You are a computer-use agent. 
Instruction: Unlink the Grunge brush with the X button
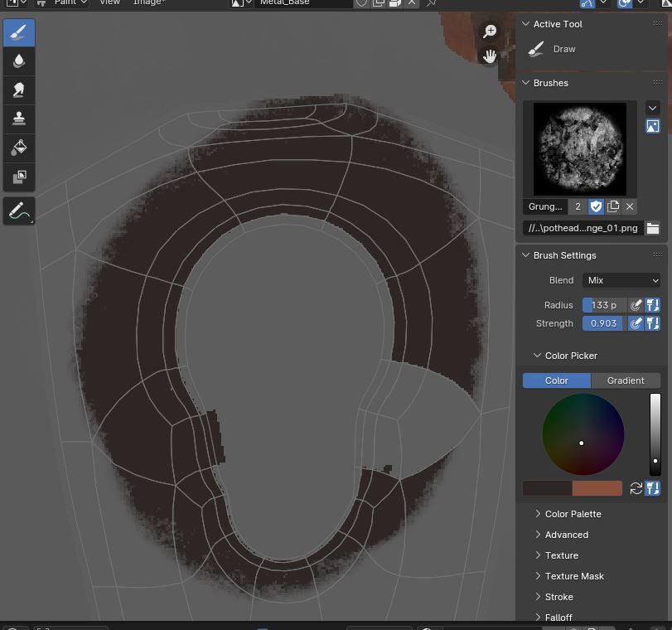click(630, 206)
